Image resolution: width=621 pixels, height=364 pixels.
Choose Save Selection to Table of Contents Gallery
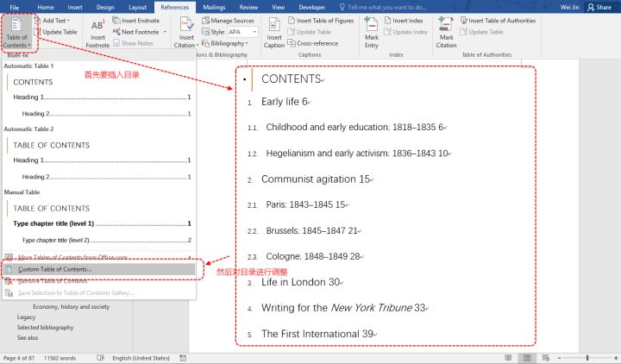click(98, 292)
